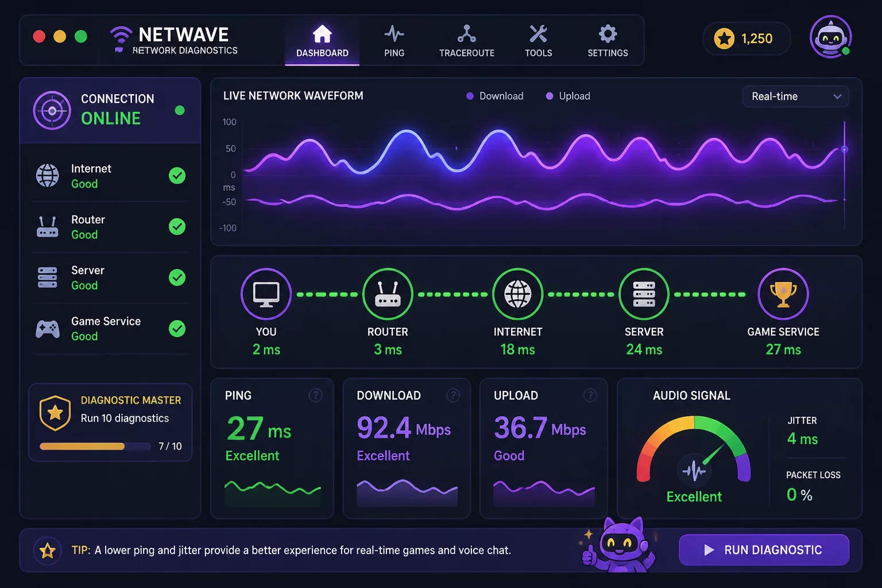882x588 pixels.
Task: Open help for the DOWNLOAD card
Action: point(453,395)
